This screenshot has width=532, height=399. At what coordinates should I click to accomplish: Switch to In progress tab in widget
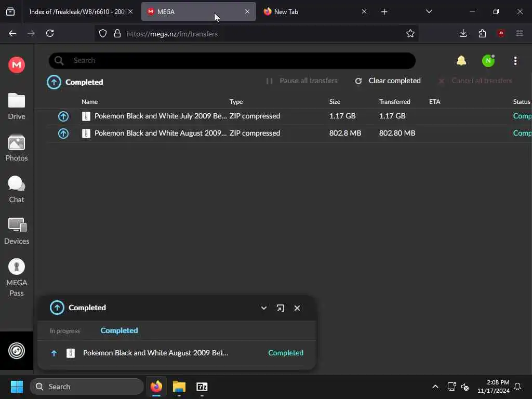point(65,331)
